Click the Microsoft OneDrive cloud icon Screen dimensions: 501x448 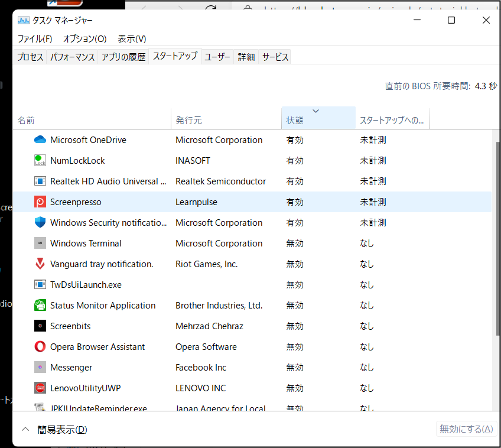pyautogui.click(x=40, y=139)
